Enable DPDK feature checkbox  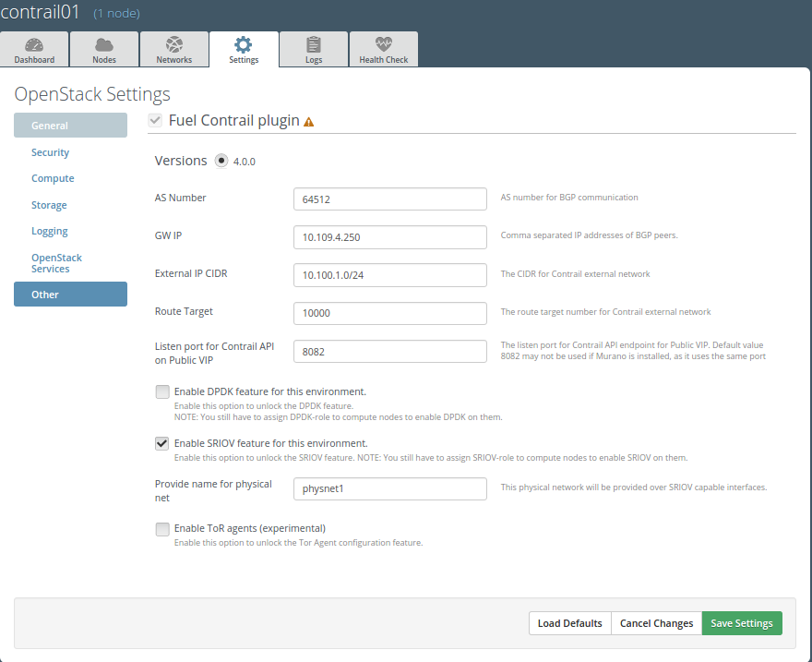point(162,391)
